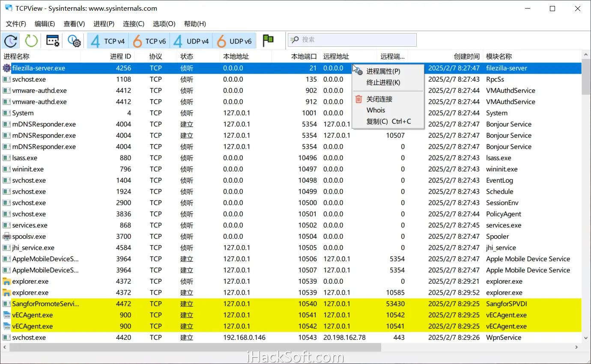Choose 进程属性(P) in context menu
This screenshot has width=591, height=364.
[388, 71]
